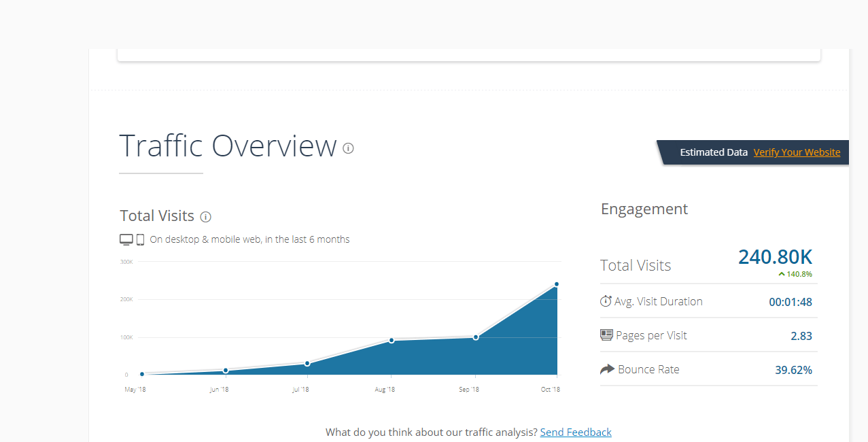868x442 pixels.
Task: Follow the Send Feedback link
Action: [x=576, y=432]
